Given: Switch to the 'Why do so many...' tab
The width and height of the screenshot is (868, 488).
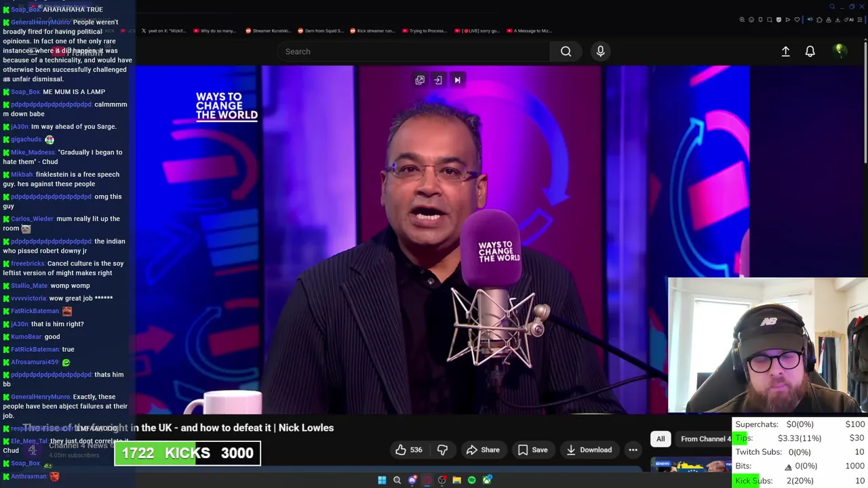Looking at the screenshot, I should [x=215, y=30].
